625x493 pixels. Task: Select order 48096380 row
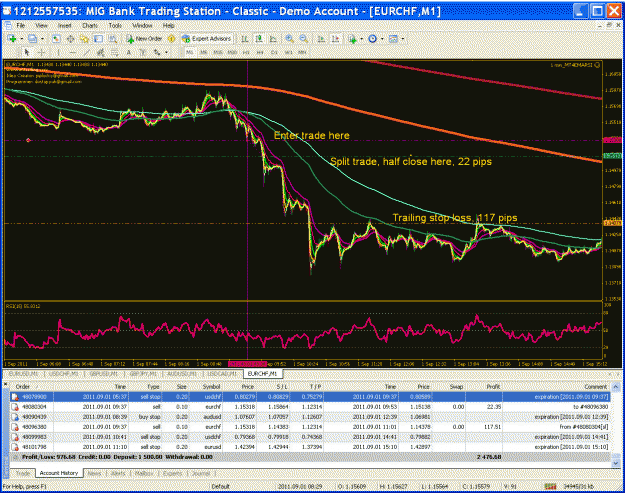click(x=311, y=427)
